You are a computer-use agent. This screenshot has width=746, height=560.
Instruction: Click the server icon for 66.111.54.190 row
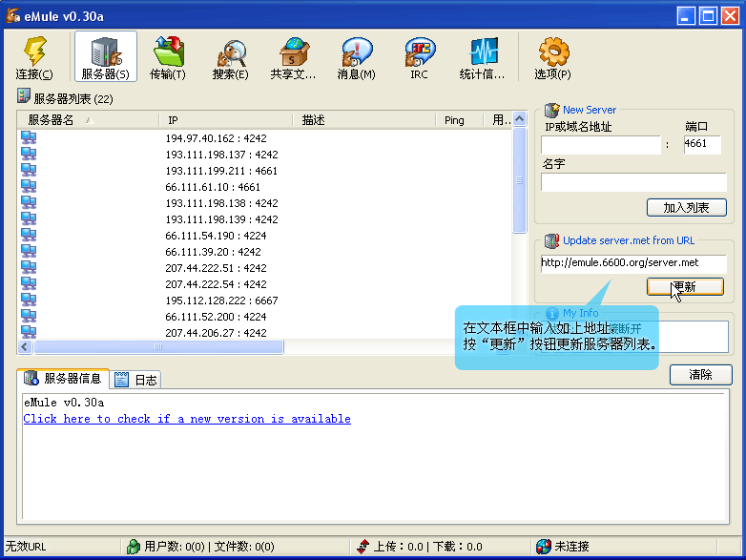29,235
